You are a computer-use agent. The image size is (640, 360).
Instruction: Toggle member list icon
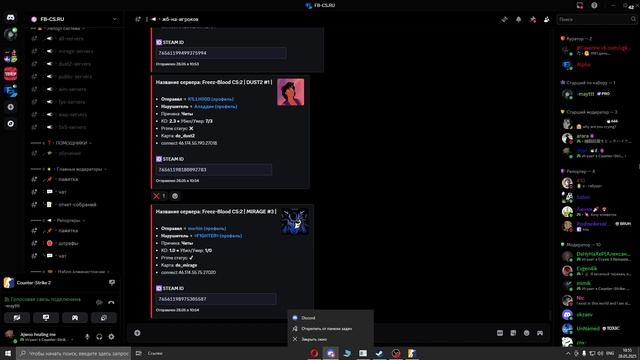[547, 19]
